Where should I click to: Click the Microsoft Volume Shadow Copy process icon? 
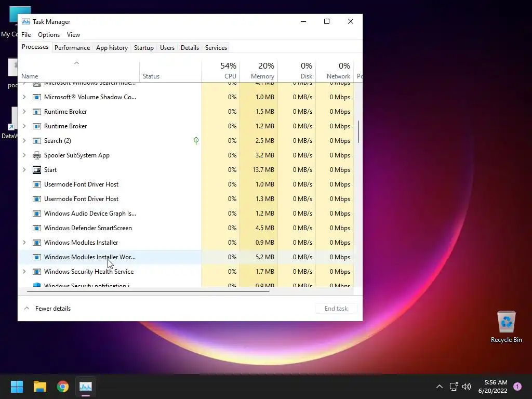click(x=37, y=97)
